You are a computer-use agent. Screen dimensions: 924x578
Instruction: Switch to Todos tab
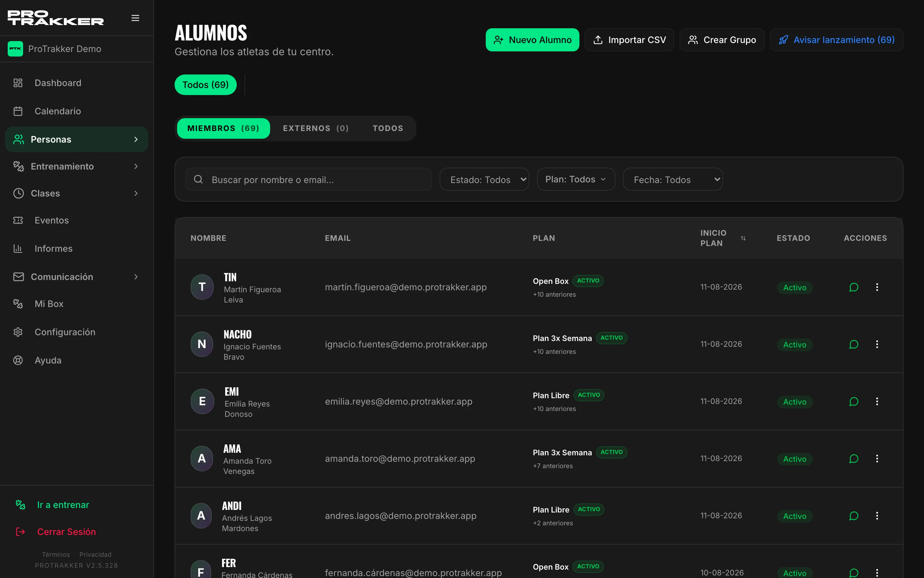[x=388, y=128]
